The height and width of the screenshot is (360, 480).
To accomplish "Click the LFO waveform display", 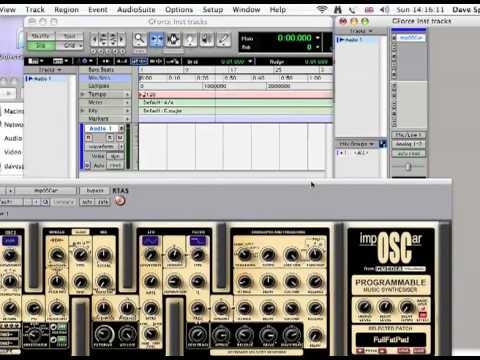I will pyautogui.click(x=150, y=240).
